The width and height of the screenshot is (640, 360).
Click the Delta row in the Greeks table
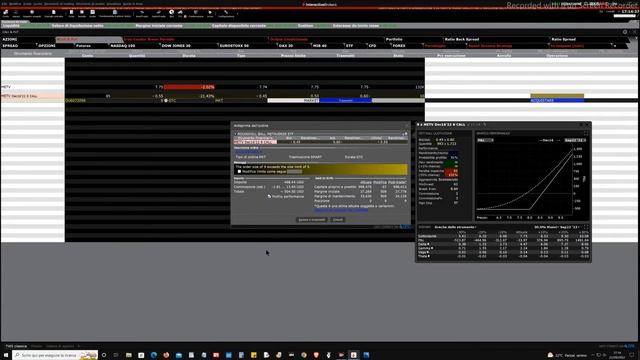(x=503, y=244)
